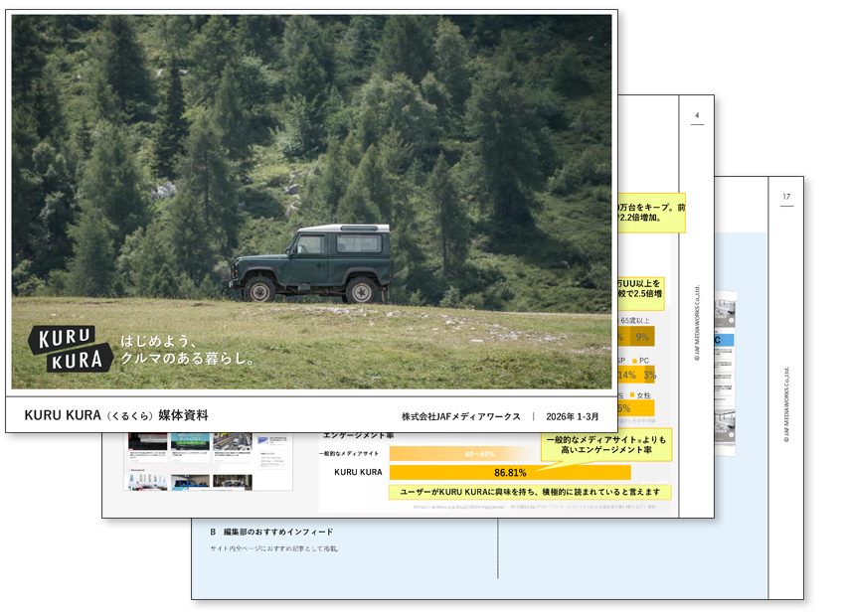The height and width of the screenshot is (616, 845).
Task: Click the 万台をキープ yellow callout at top
Action: tap(650, 213)
